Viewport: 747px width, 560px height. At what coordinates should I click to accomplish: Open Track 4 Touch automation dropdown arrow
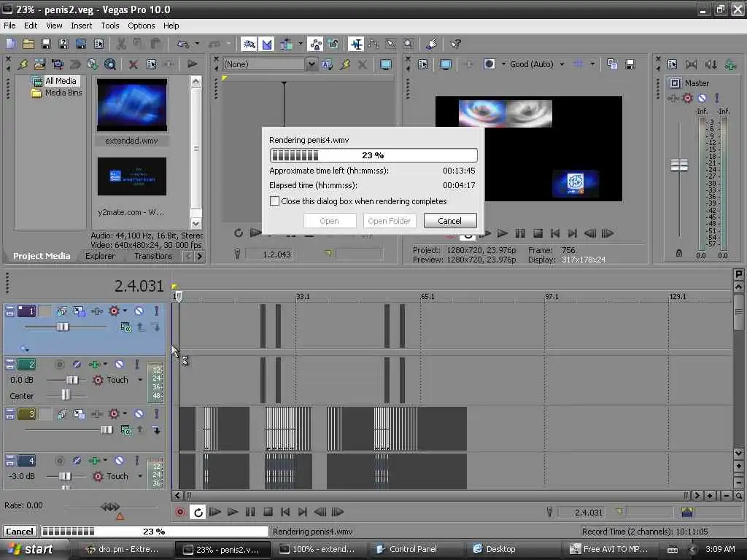coord(140,476)
